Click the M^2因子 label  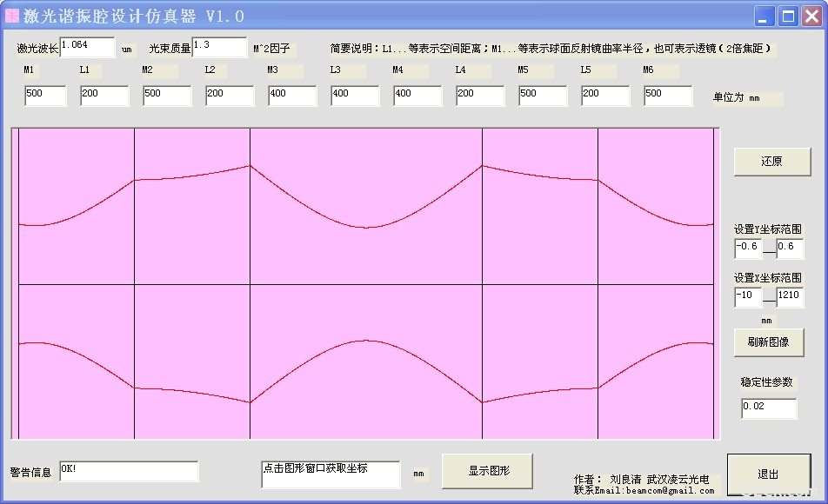click(x=272, y=49)
